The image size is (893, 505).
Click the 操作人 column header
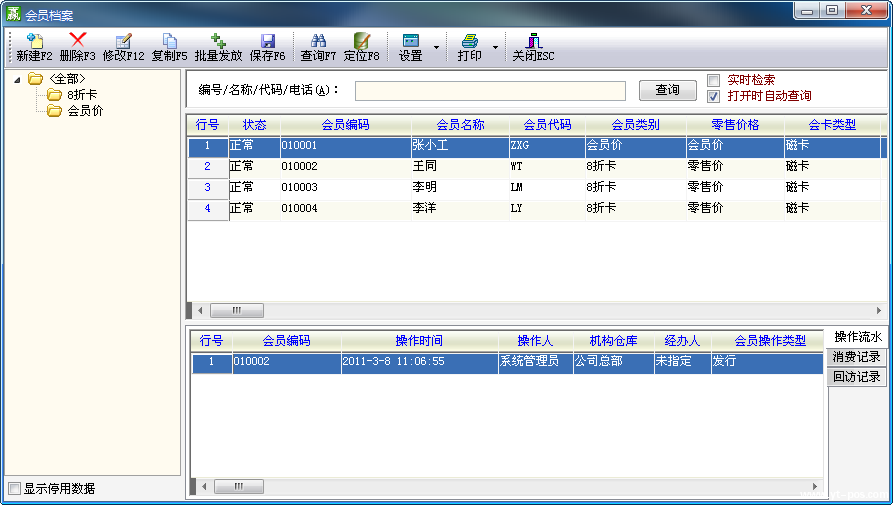click(535, 340)
